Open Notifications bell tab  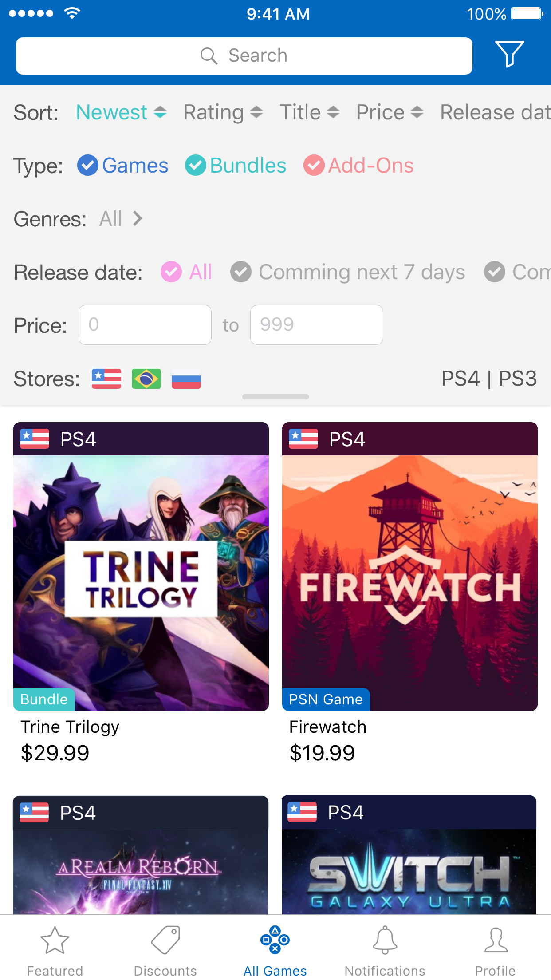point(385,951)
